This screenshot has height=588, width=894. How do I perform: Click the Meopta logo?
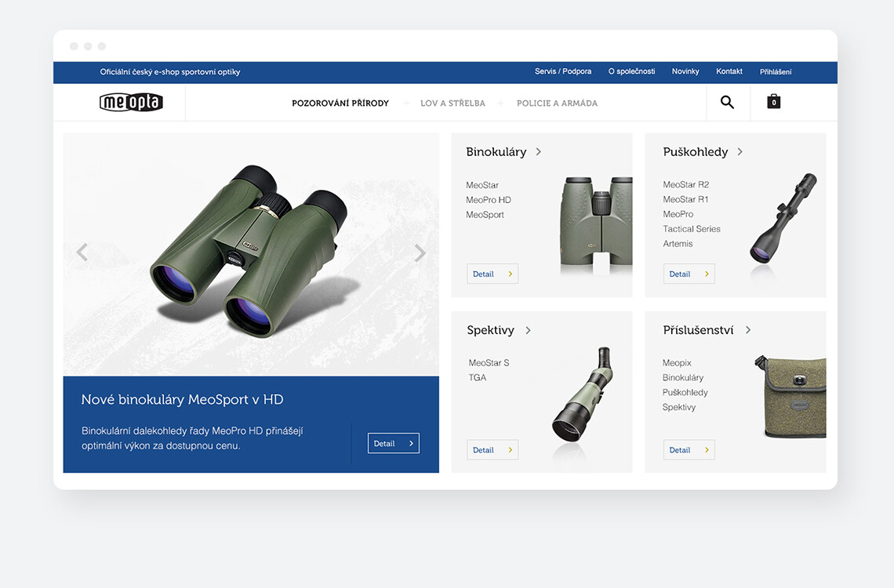(x=131, y=103)
